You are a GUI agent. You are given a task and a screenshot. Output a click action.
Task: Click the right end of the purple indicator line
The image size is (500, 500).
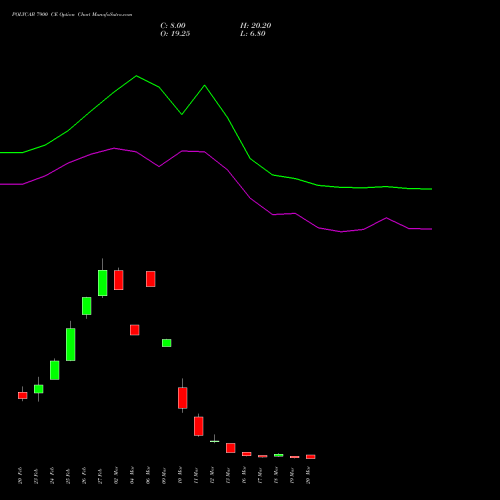(x=431, y=229)
